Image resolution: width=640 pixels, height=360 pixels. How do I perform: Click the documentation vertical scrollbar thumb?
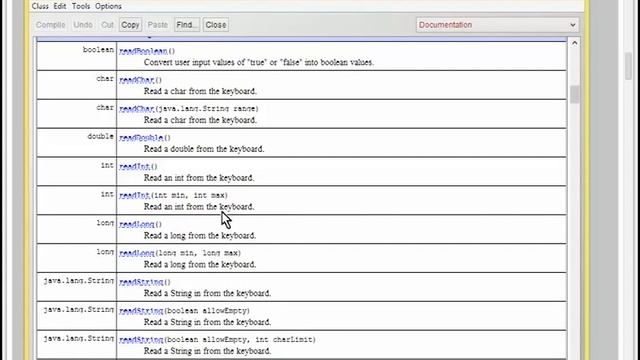(575, 95)
